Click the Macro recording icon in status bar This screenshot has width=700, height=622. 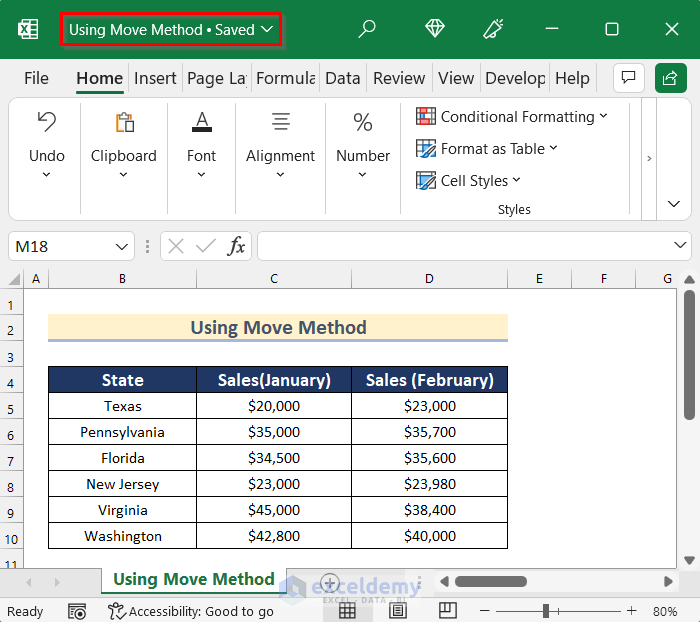tap(77, 611)
